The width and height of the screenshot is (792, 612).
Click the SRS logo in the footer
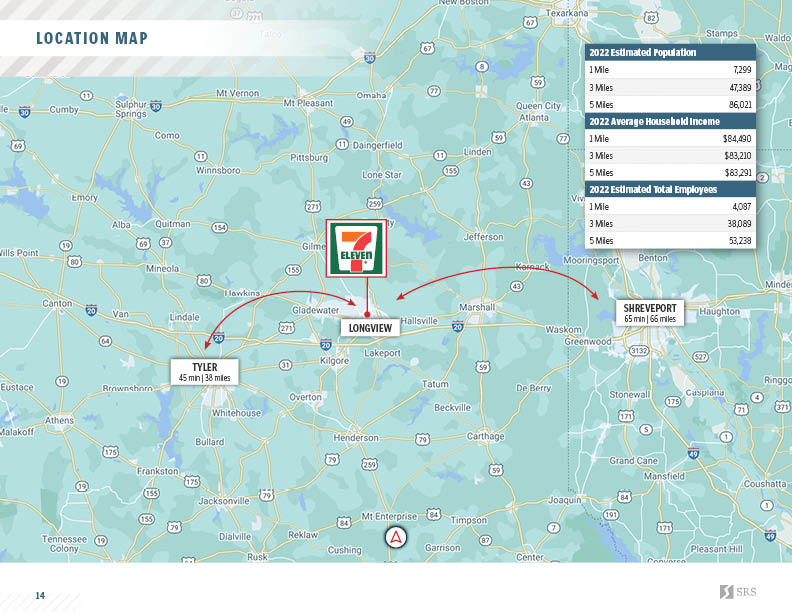click(738, 592)
